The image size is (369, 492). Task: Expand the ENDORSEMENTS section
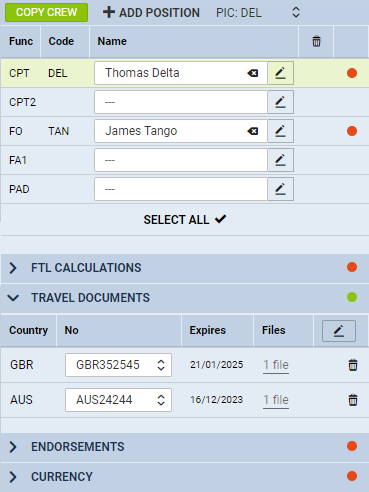[13, 447]
